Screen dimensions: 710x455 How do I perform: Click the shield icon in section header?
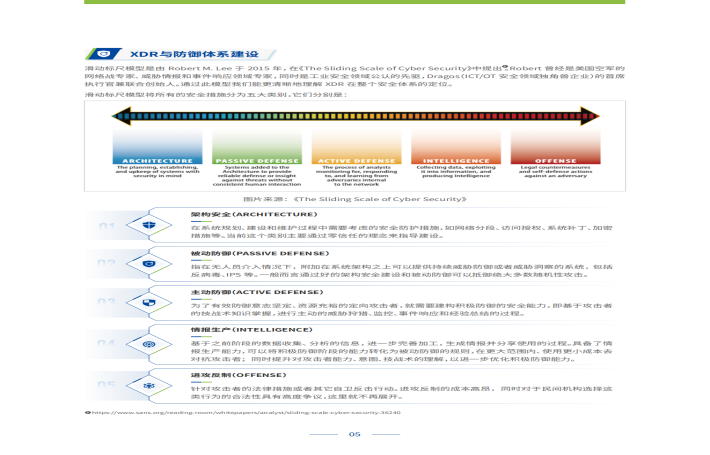pyautogui.click(x=104, y=54)
